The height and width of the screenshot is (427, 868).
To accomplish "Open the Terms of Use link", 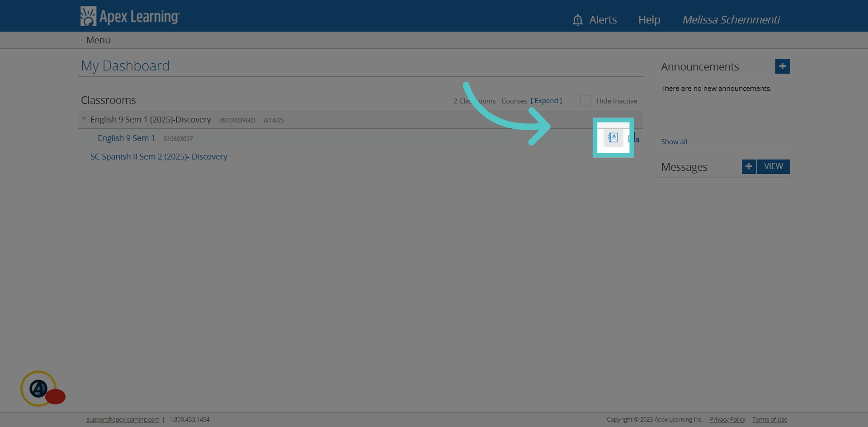I will tap(769, 419).
